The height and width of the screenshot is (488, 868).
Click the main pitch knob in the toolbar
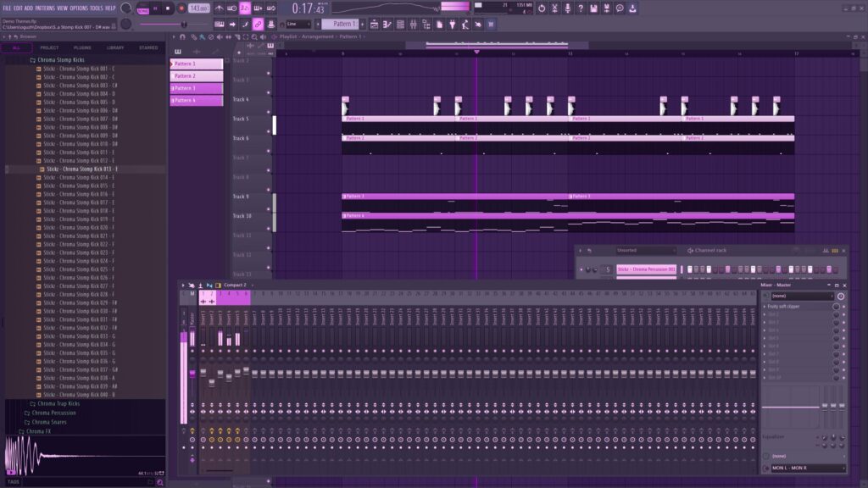(126, 24)
